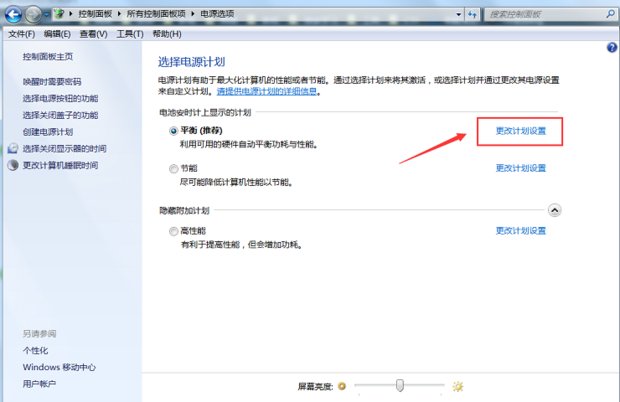Open 选择电源按钮的功能 link

point(60,98)
